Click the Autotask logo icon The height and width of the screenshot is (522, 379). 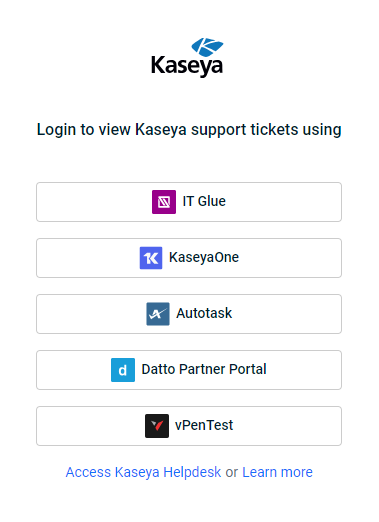tap(158, 314)
